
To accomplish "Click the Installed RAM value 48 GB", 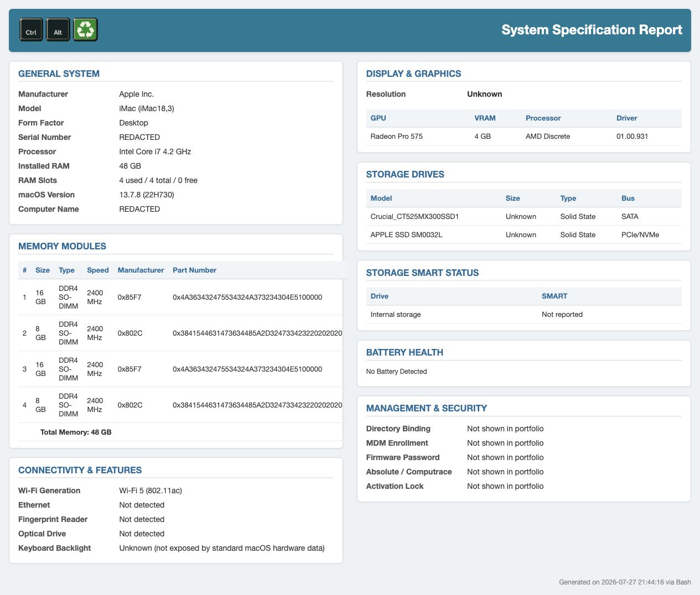I will pos(130,166).
